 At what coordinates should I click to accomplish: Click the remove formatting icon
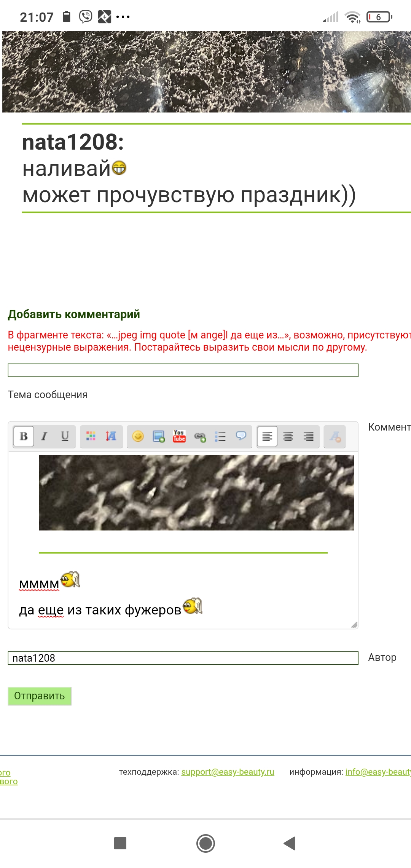pyautogui.click(x=335, y=436)
